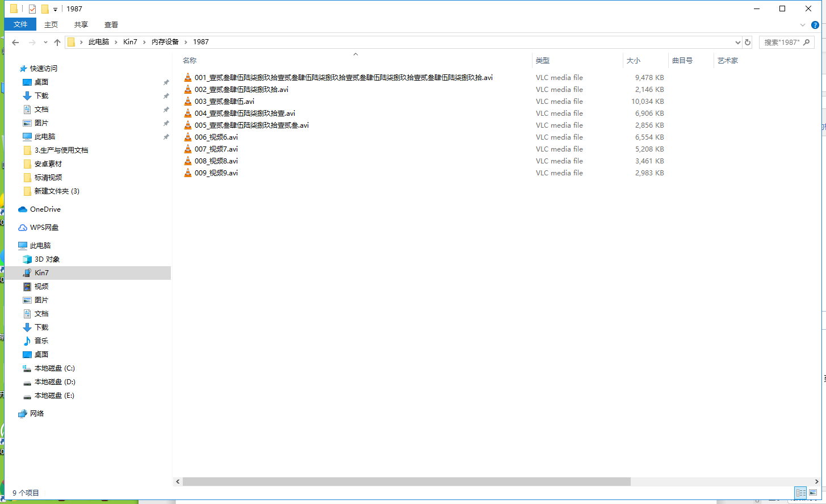Image resolution: width=826 pixels, height=504 pixels.
Task: Customize Quick Access Toolbar dropdown arrow
Action: (x=55, y=9)
